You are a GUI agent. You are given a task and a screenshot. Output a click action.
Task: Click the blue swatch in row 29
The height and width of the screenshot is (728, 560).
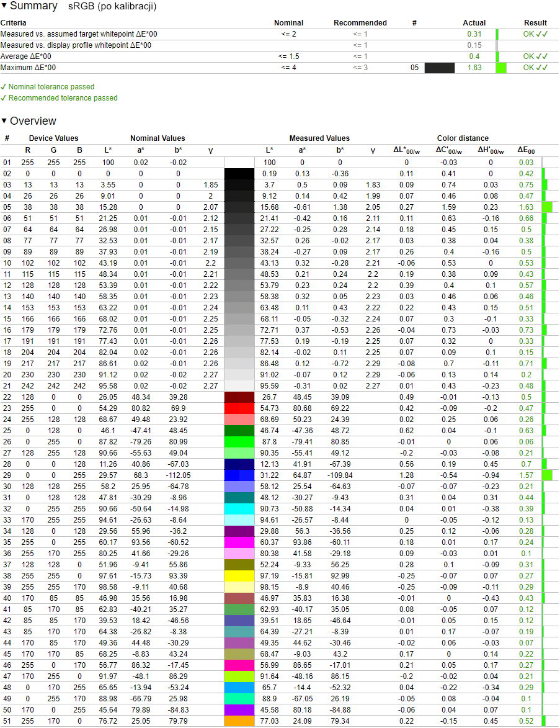[239, 475]
